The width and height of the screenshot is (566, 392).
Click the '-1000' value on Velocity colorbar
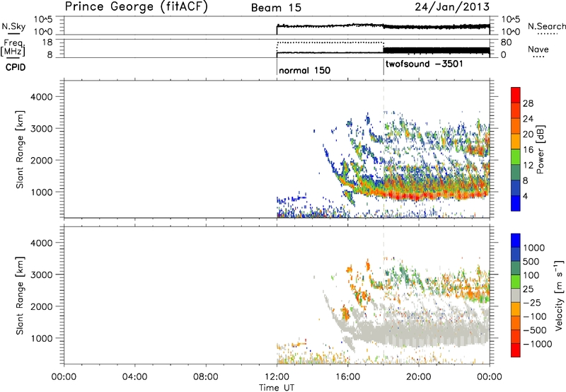pyautogui.click(x=537, y=344)
